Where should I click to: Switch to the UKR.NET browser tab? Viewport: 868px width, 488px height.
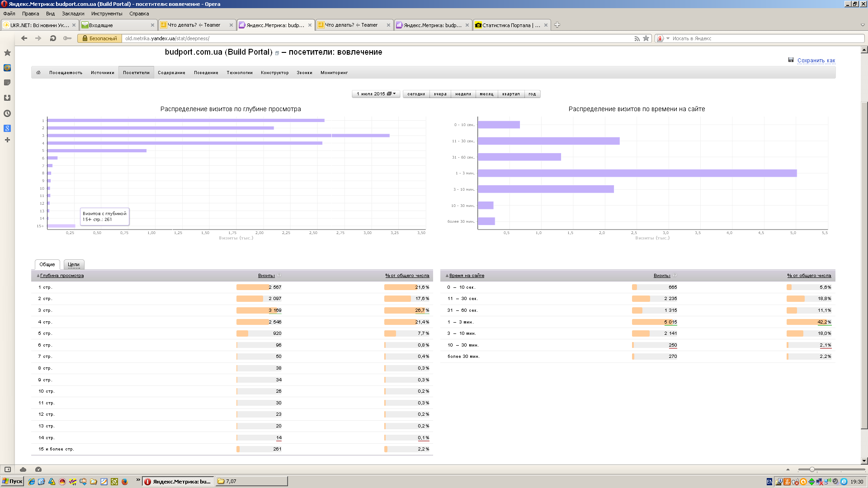click(40, 25)
